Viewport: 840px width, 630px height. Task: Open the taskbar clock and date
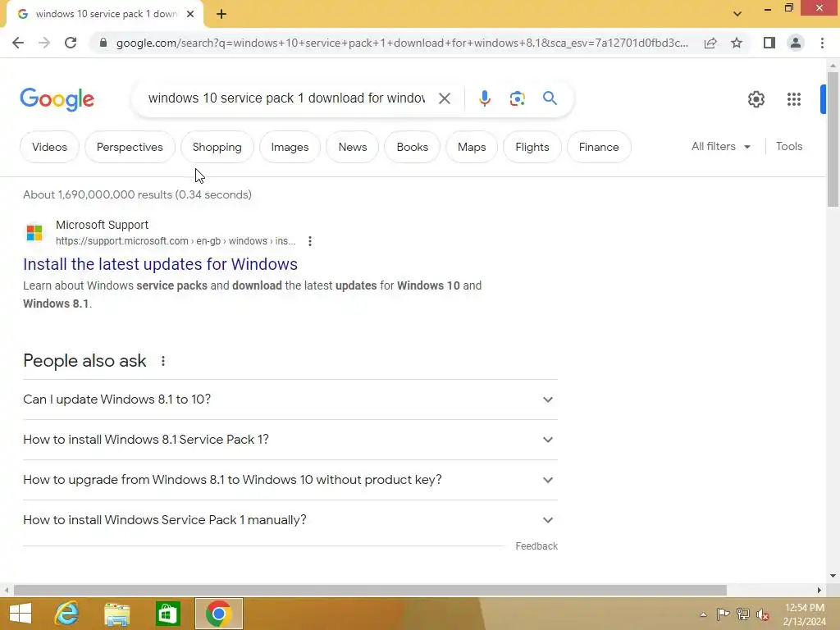(804, 614)
